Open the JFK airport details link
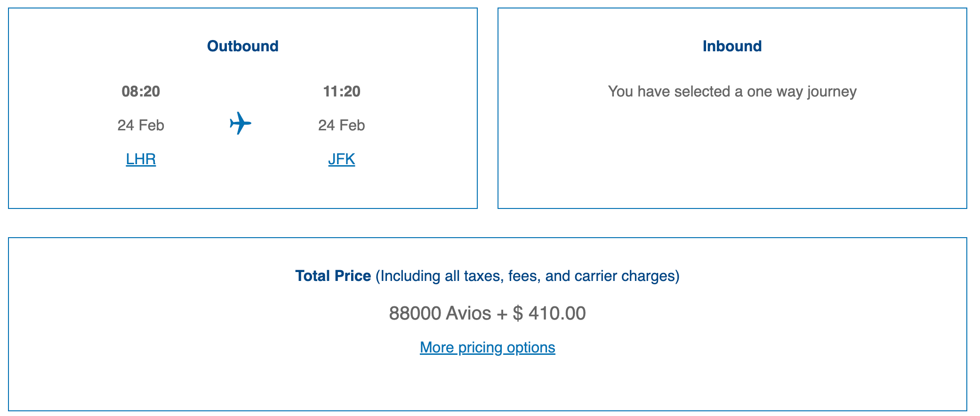The width and height of the screenshot is (980, 416). (x=341, y=159)
